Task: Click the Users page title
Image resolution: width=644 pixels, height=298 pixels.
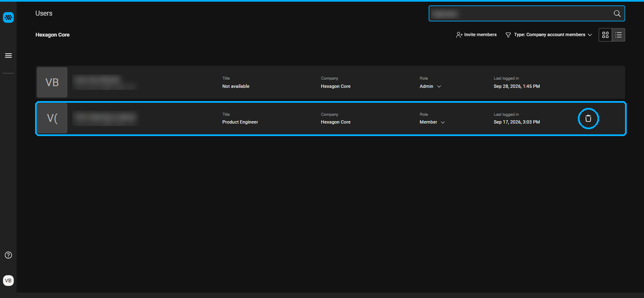Action: 44,14
